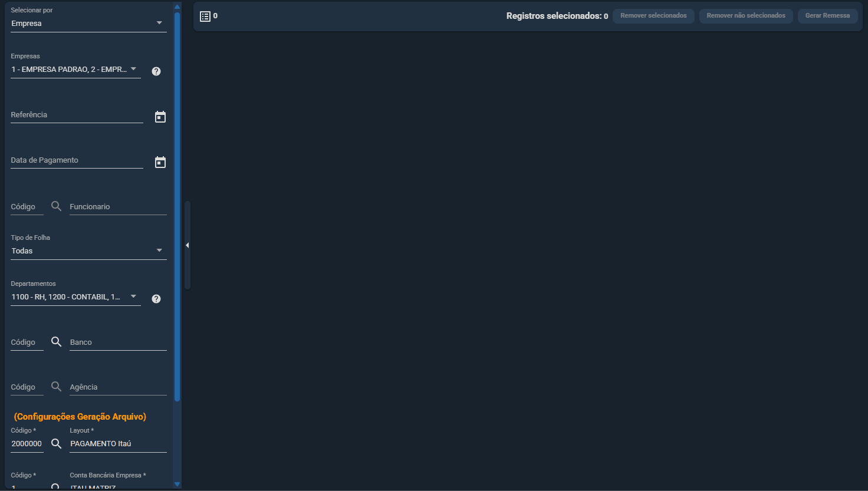Focus the Funcionario name field

tap(118, 207)
